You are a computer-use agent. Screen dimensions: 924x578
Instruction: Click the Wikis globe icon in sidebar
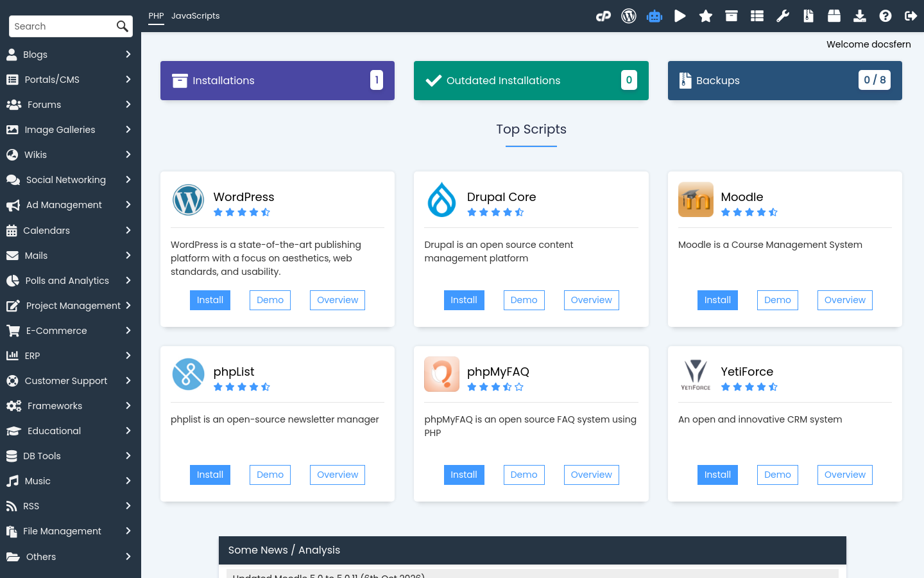[12, 155]
